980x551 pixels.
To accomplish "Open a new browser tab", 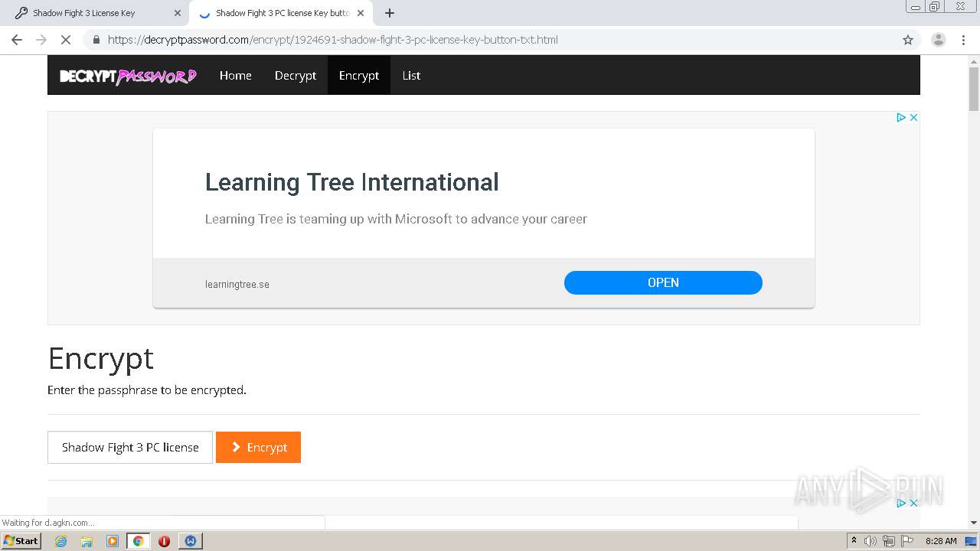I will coord(390,13).
